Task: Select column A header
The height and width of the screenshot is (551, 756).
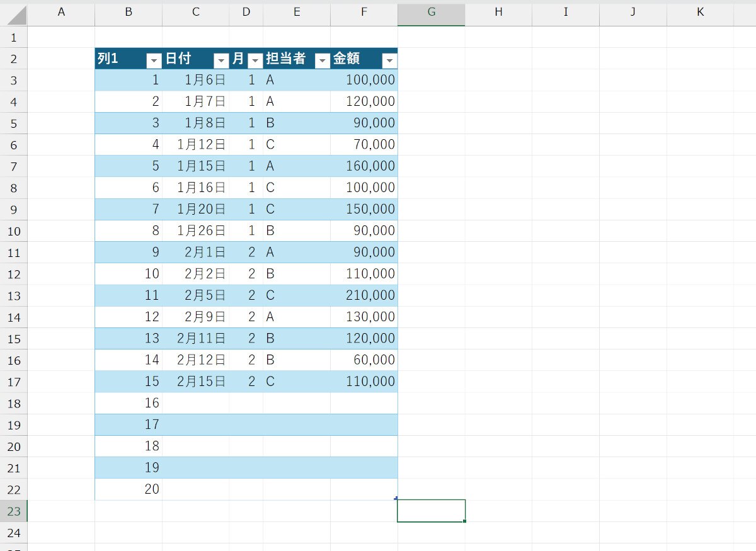Action: point(61,12)
